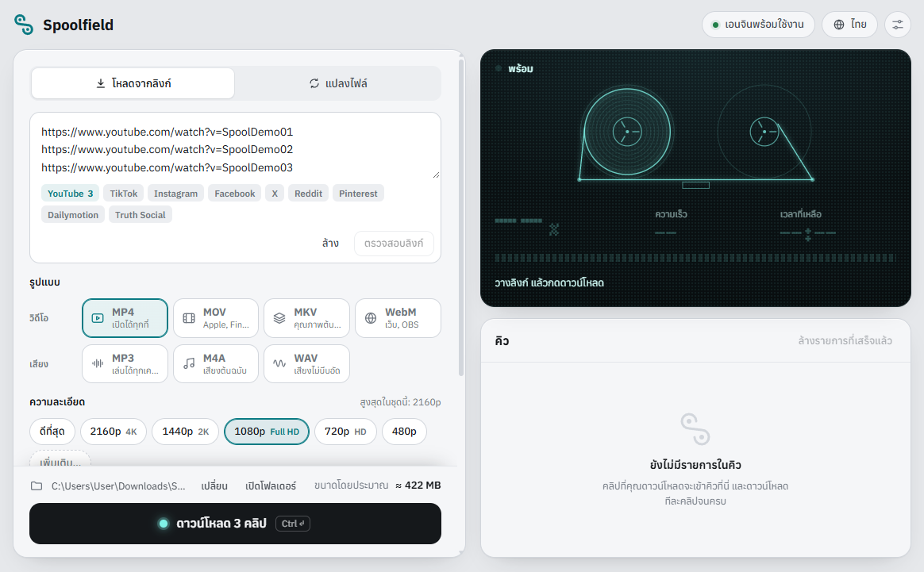Click เปลี่ยน to change download folder

coord(214,486)
